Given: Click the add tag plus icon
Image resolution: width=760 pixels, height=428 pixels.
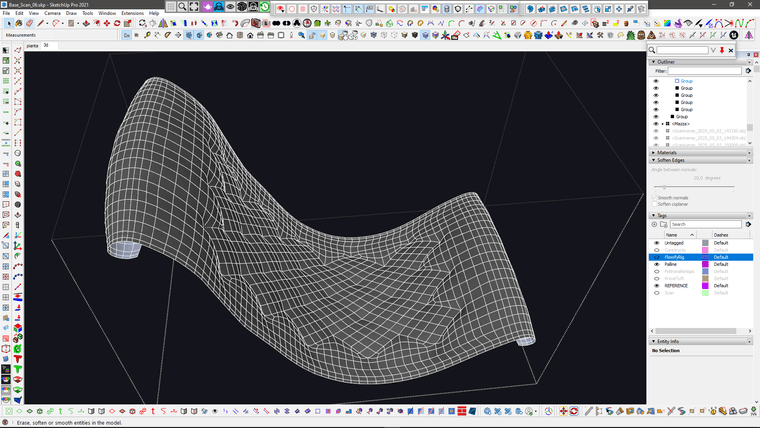Looking at the screenshot, I should click(x=655, y=224).
